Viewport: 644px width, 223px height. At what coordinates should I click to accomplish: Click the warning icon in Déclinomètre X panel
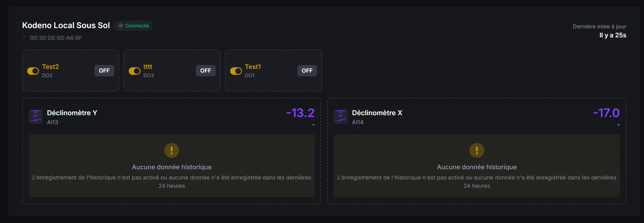click(x=477, y=150)
